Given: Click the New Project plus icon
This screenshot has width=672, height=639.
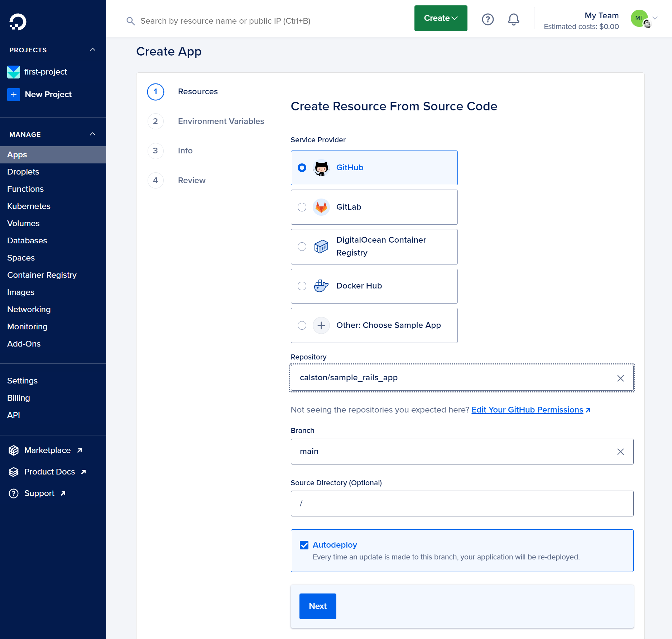Looking at the screenshot, I should click(14, 95).
